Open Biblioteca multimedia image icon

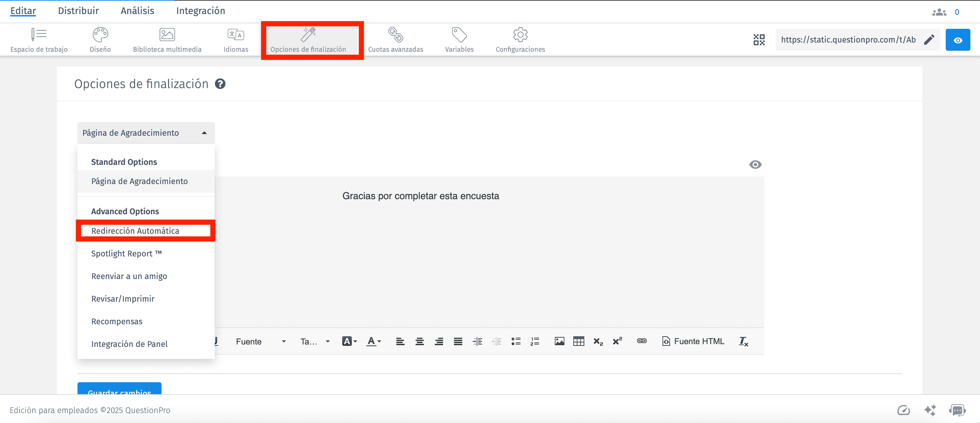167,35
